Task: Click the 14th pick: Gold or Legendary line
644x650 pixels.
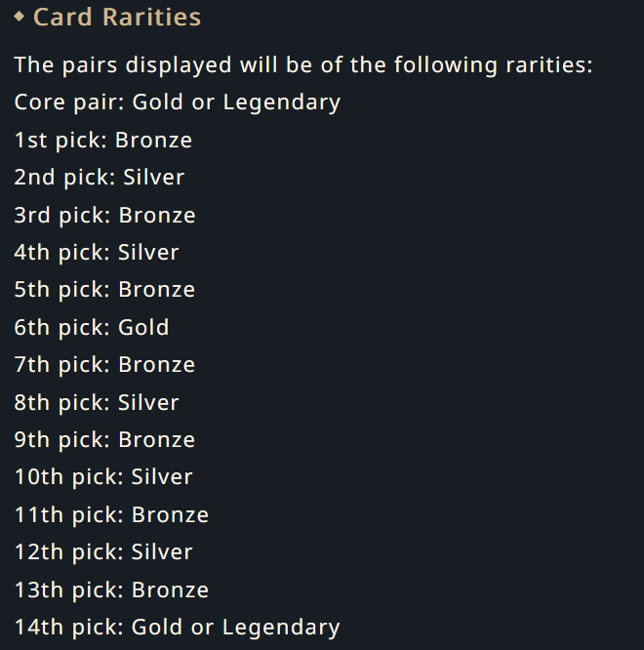Action: click(178, 628)
